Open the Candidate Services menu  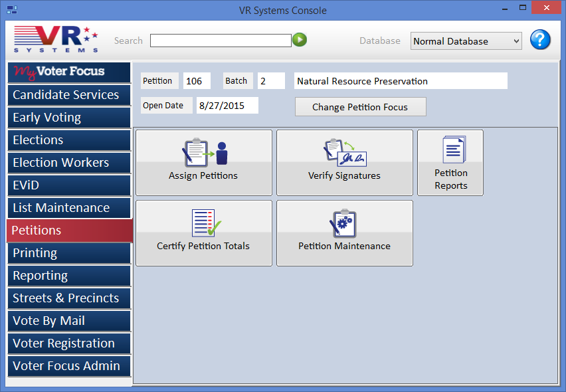pyautogui.click(x=69, y=95)
